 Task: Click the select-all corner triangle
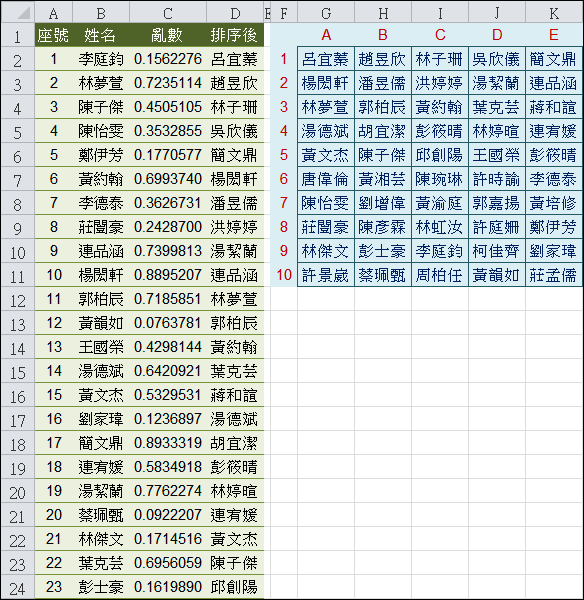tap(24, 14)
